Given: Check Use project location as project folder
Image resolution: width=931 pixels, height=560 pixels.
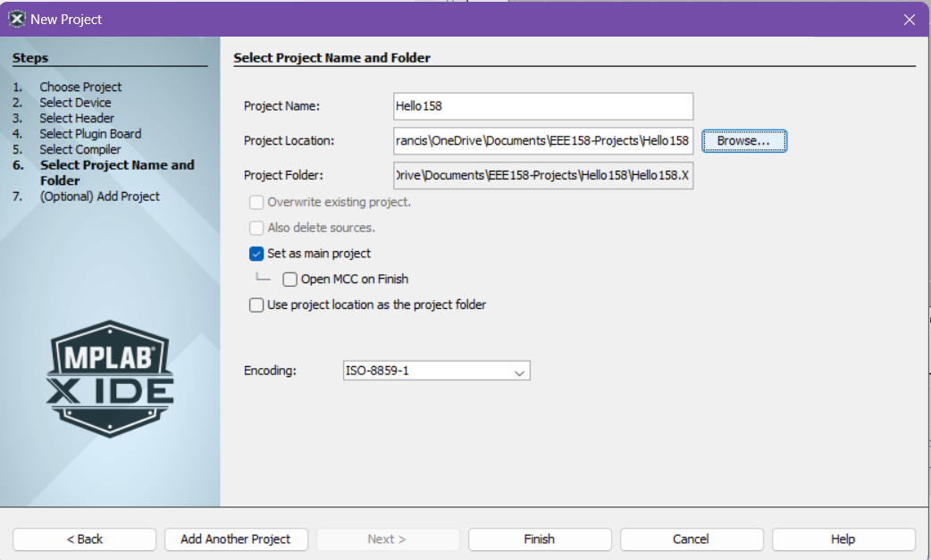Looking at the screenshot, I should click(257, 305).
